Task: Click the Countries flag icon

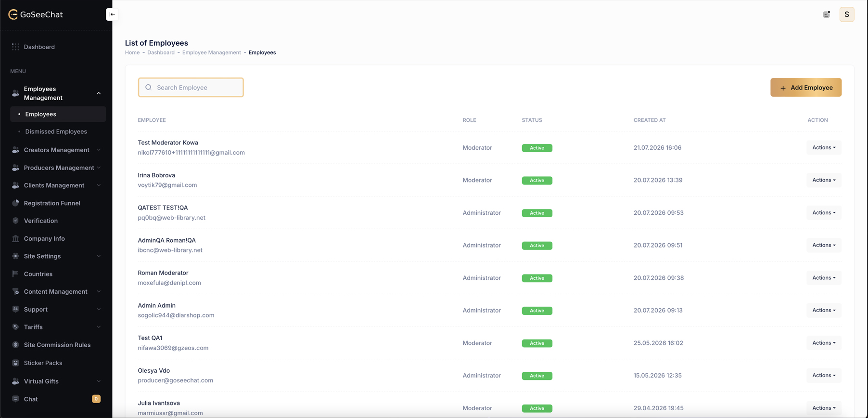Action: coord(15,274)
